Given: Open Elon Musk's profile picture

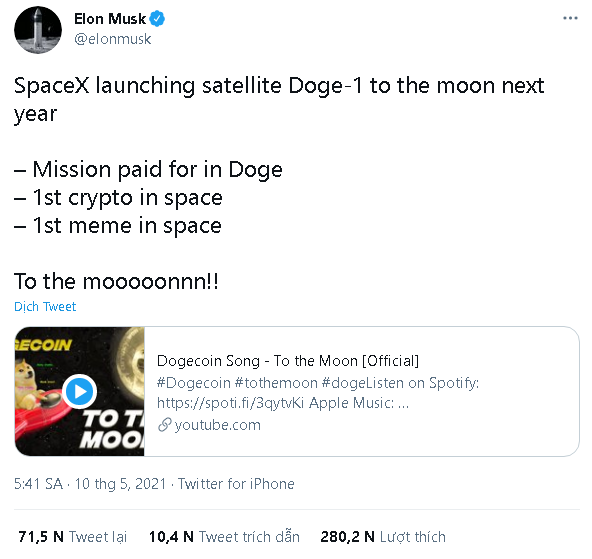Looking at the screenshot, I should tap(38, 29).
